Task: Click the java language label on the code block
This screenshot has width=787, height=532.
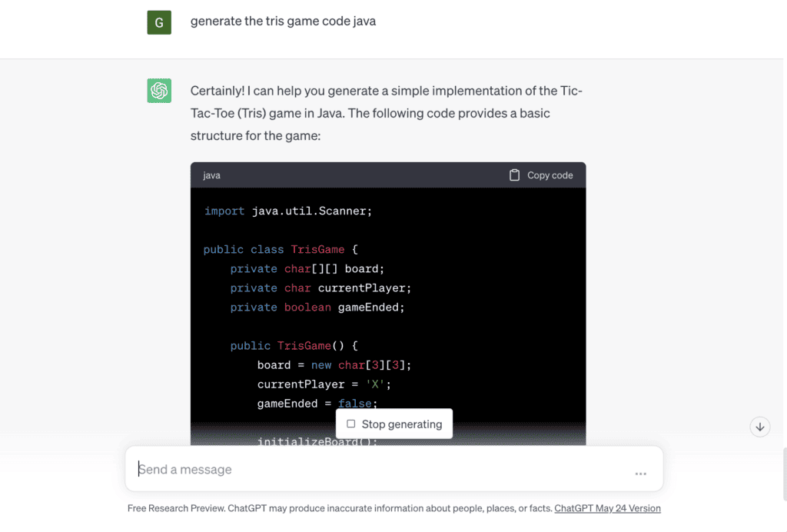Action: (x=211, y=175)
